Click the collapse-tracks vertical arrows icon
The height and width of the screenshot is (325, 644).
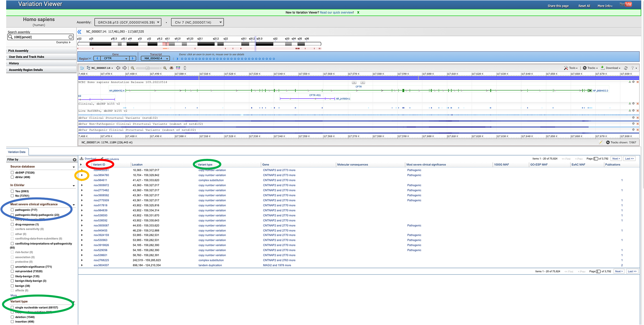coord(185,68)
